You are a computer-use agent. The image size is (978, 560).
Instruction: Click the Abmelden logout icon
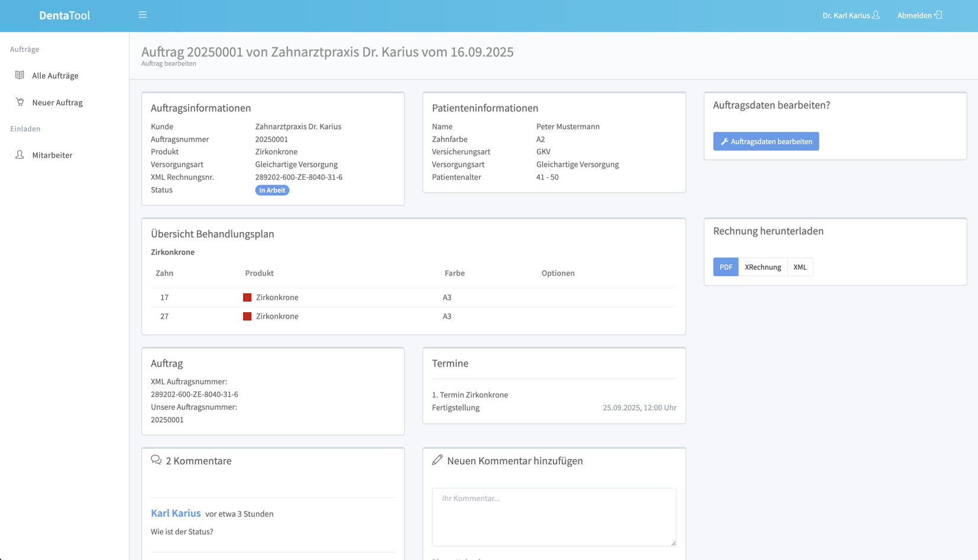click(938, 15)
